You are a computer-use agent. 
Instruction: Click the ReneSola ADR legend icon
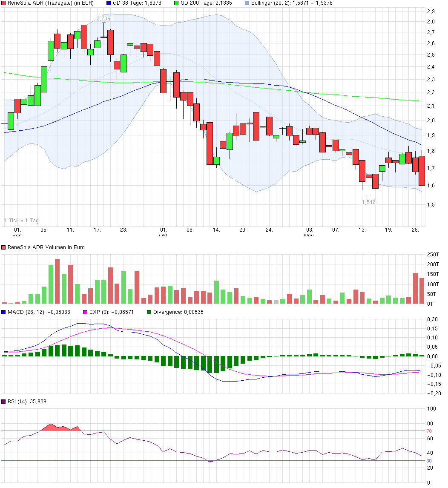(4, 3)
